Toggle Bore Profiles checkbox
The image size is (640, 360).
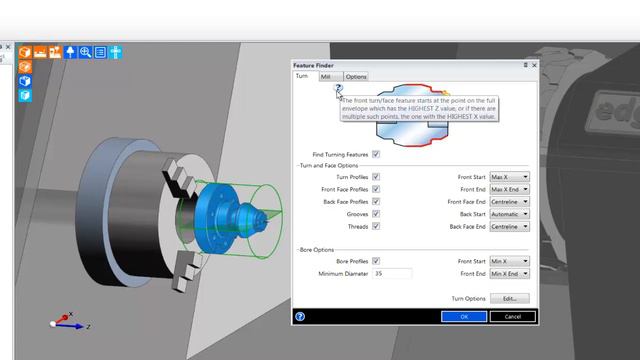tap(376, 261)
